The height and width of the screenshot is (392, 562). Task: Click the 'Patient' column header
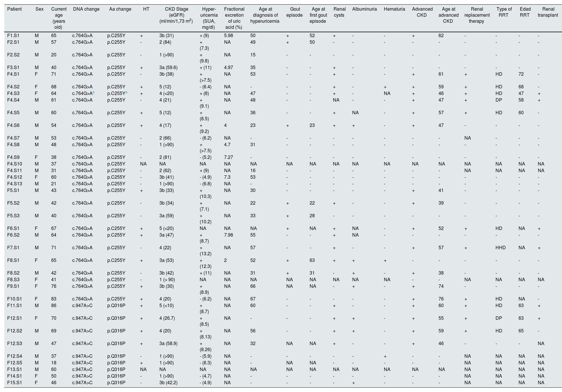14,9
